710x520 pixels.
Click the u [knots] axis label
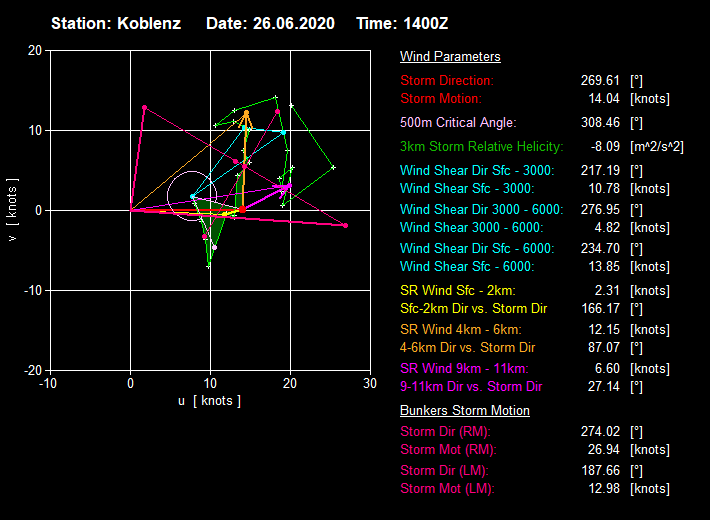pyautogui.click(x=209, y=401)
